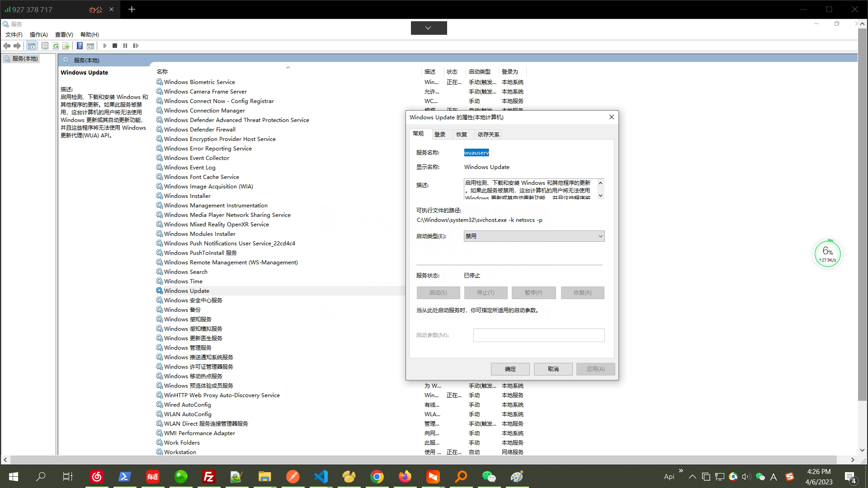The height and width of the screenshot is (488, 868).
Task: Click the 确定 button
Action: pyautogui.click(x=510, y=369)
